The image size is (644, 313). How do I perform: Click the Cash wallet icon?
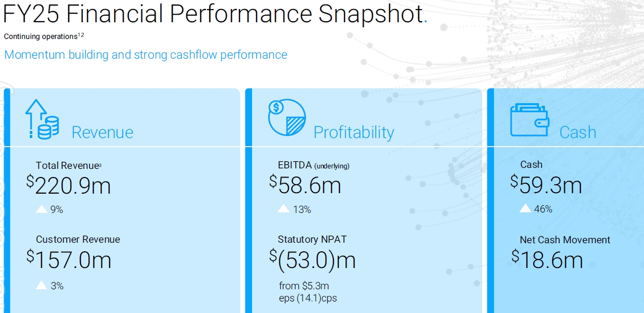coord(529,120)
